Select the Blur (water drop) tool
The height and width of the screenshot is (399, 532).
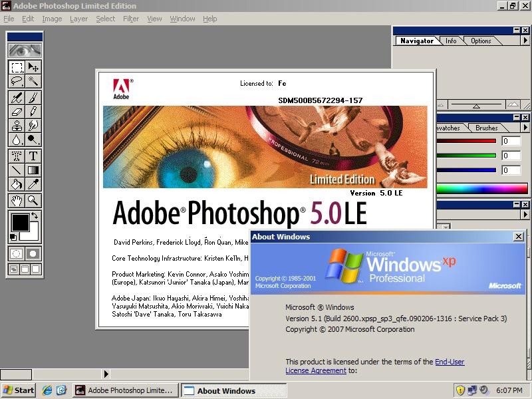click(x=17, y=140)
